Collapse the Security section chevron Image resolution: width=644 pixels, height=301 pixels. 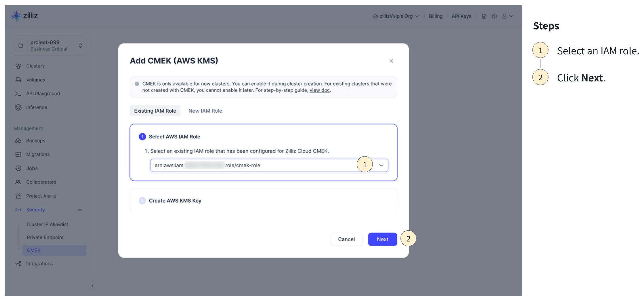(80, 210)
